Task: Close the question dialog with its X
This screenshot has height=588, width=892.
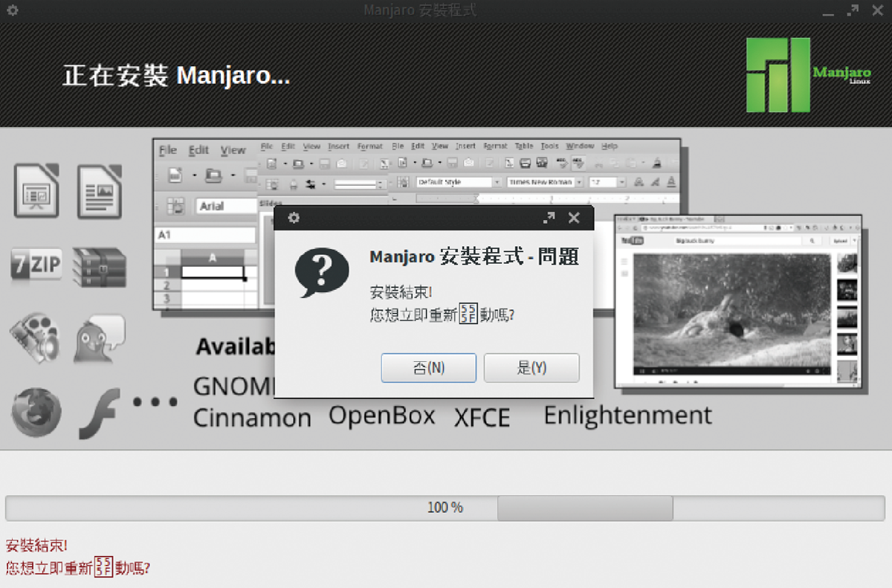Action: [x=574, y=218]
